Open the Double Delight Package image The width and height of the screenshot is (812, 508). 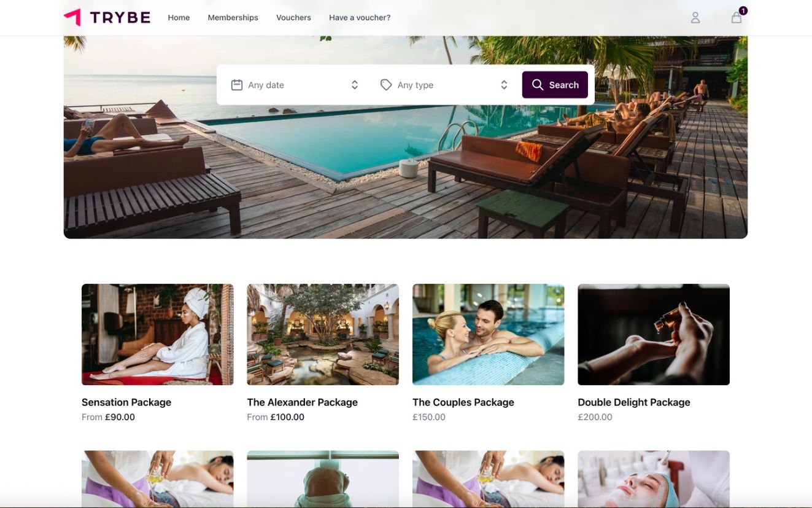[x=654, y=335]
